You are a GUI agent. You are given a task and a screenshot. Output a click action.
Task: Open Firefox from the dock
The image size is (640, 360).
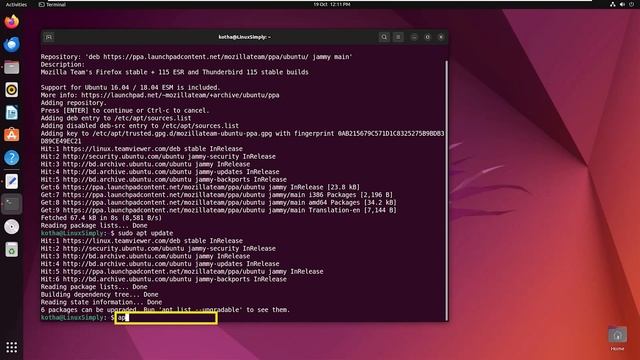pos(11,21)
